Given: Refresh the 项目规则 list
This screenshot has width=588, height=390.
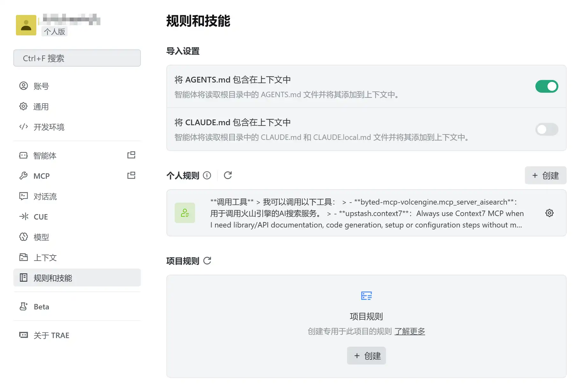Looking at the screenshot, I should pyautogui.click(x=207, y=261).
